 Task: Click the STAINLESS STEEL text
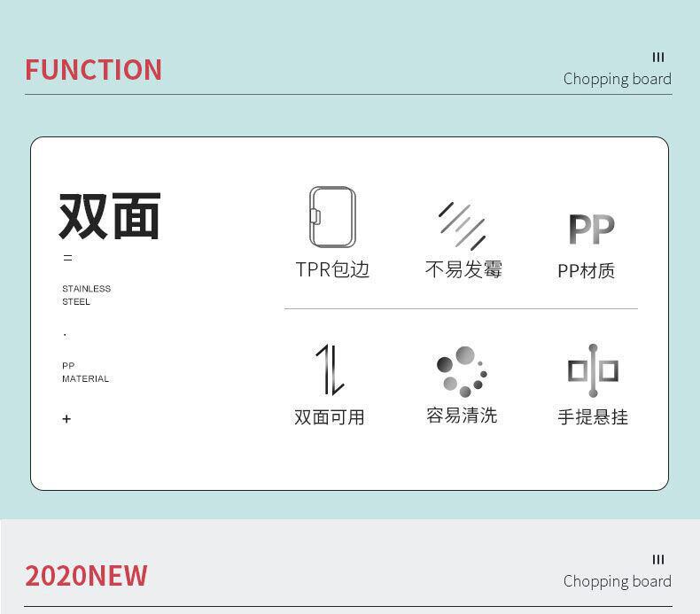pos(86,295)
